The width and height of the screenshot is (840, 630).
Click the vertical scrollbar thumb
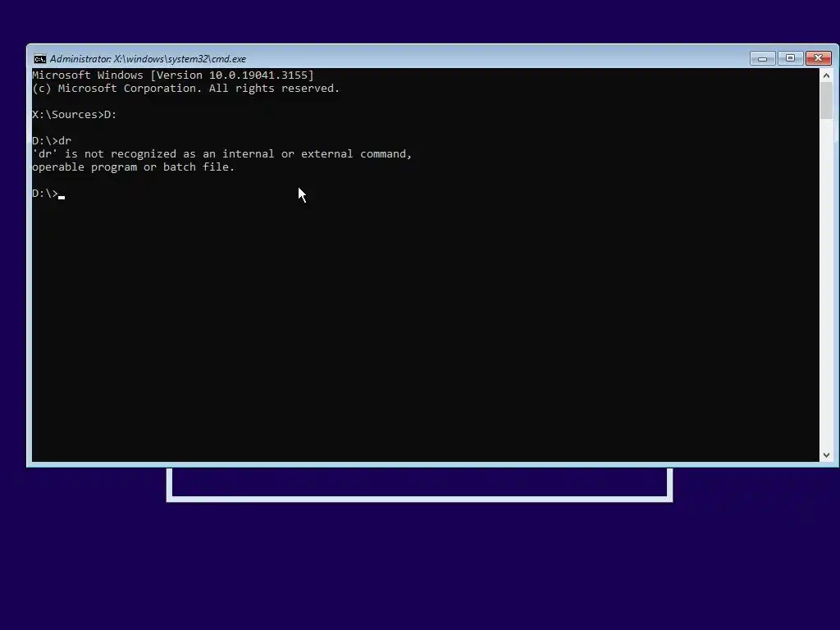[x=826, y=101]
